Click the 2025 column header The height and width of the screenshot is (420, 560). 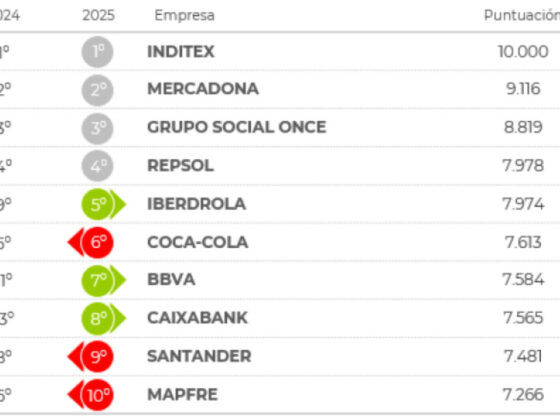click(x=98, y=15)
